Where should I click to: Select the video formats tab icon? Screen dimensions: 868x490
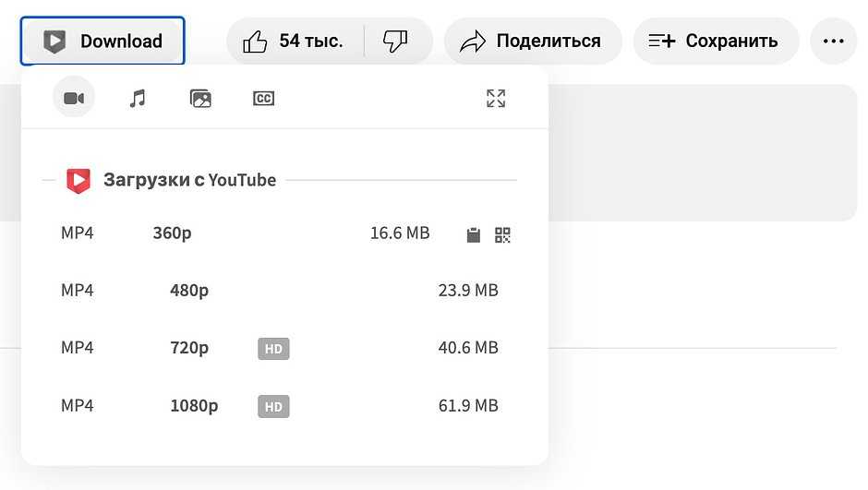[74, 98]
